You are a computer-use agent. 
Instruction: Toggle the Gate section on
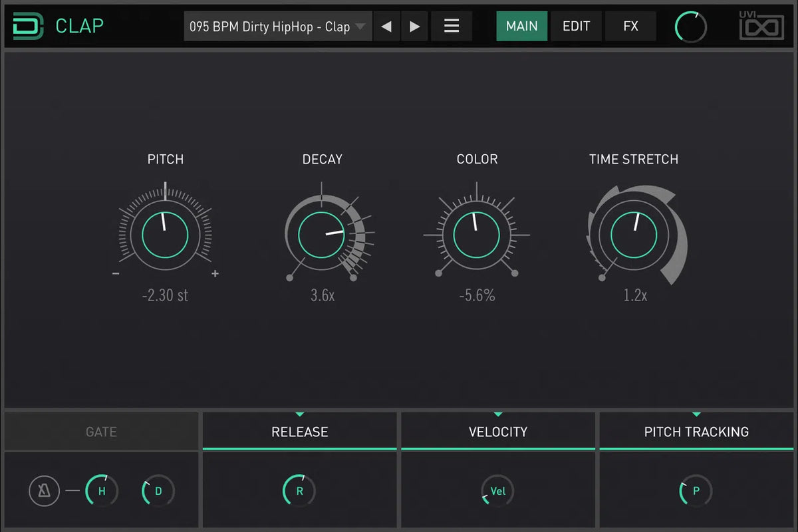(x=101, y=432)
